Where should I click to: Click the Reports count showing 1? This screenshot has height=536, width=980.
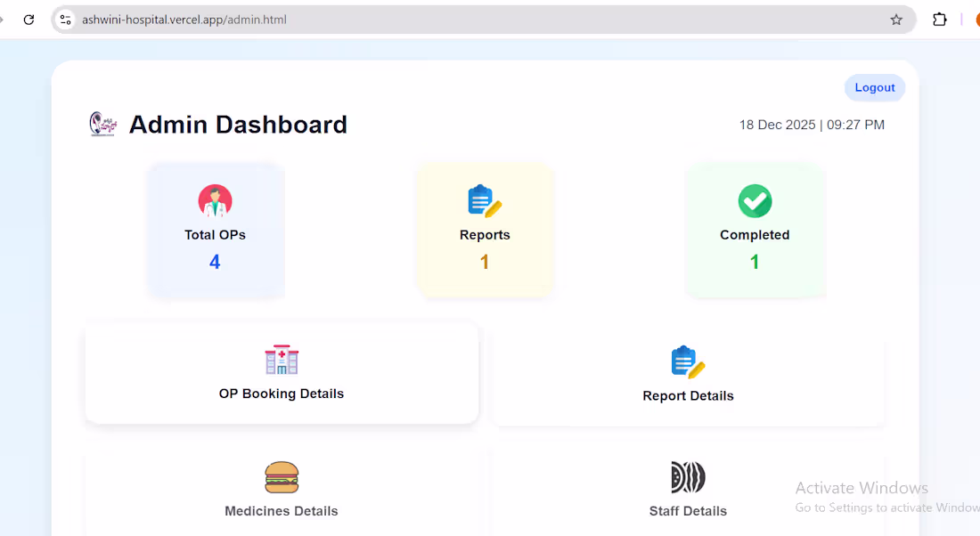coord(485,261)
